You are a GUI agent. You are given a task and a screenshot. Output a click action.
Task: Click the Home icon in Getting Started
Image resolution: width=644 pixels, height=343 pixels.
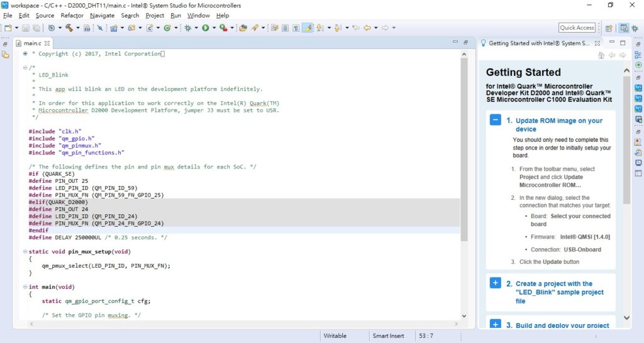(x=601, y=55)
